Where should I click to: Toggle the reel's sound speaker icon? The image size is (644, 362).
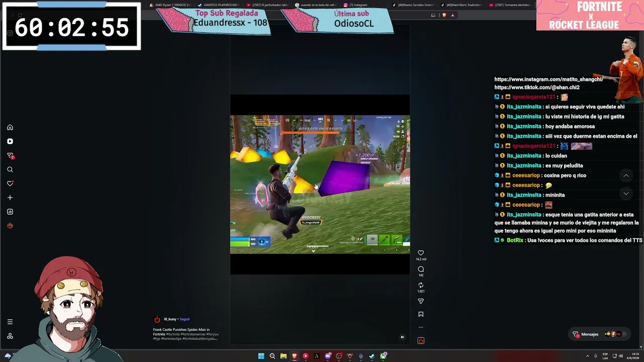402,337
